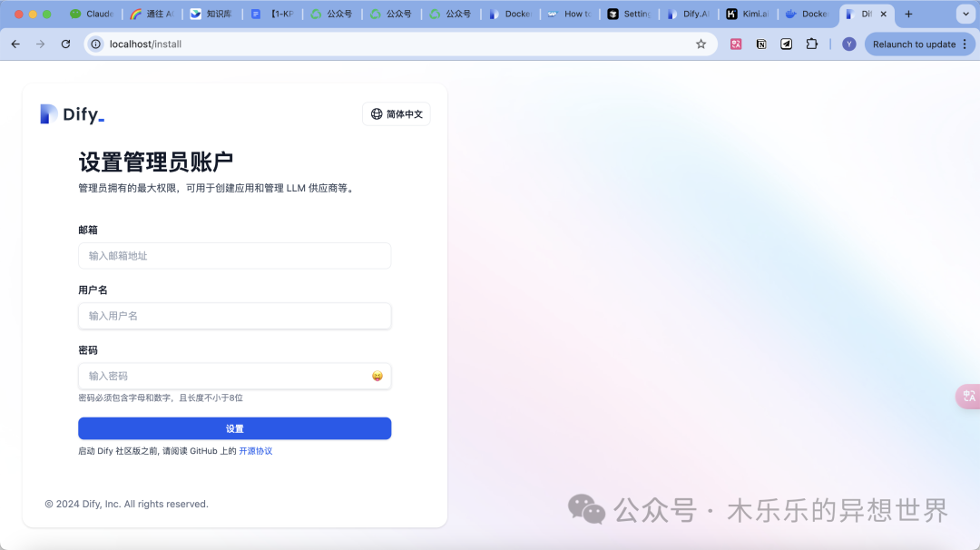Switch to the Kimi.ai tab

[748, 14]
